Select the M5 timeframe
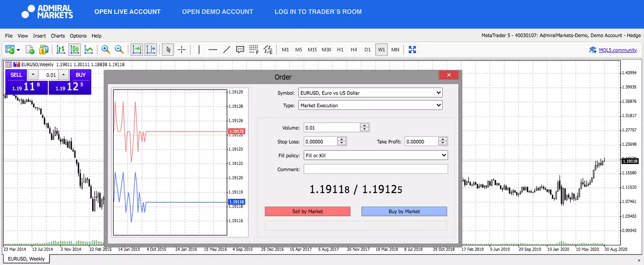644x265 pixels. pos(299,50)
